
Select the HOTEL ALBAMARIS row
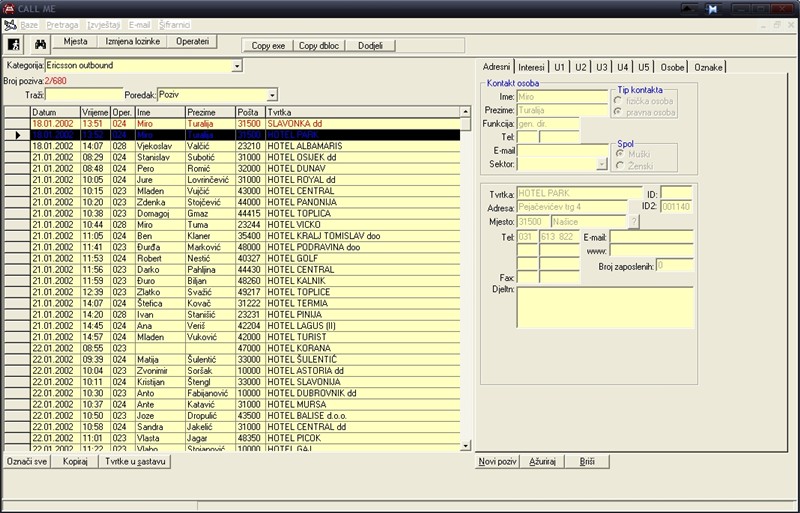[232, 146]
